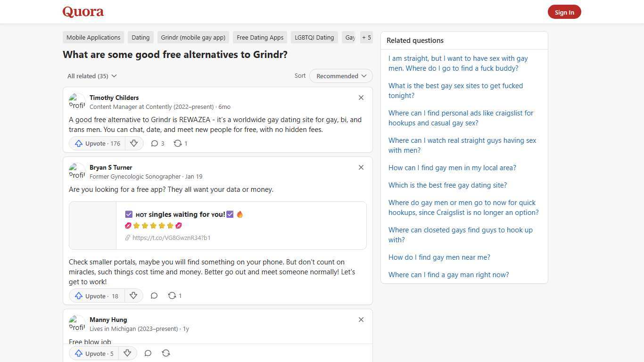644x362 pixels.
Task: Click Bryan S Turner's profile picture
Action: pyautogui.click(x=77, y=171)
